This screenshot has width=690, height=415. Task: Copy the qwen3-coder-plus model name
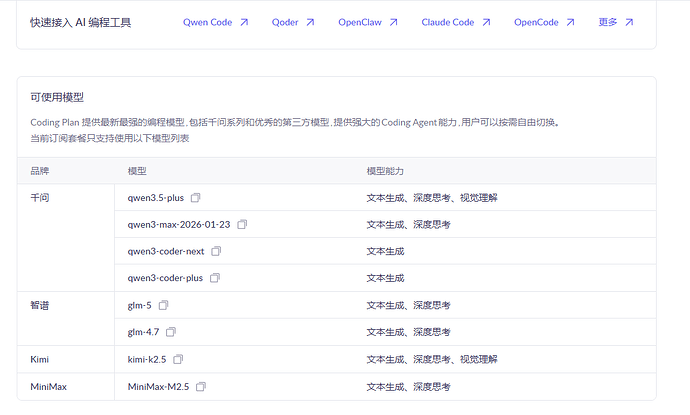(215, 278)
